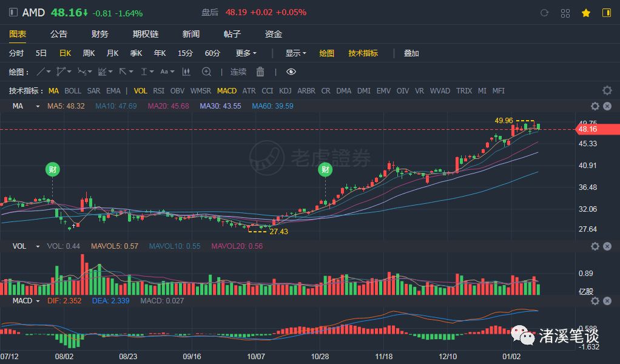
Task: Switch to the 期权链 options chain tab
Action: (146, 34)
